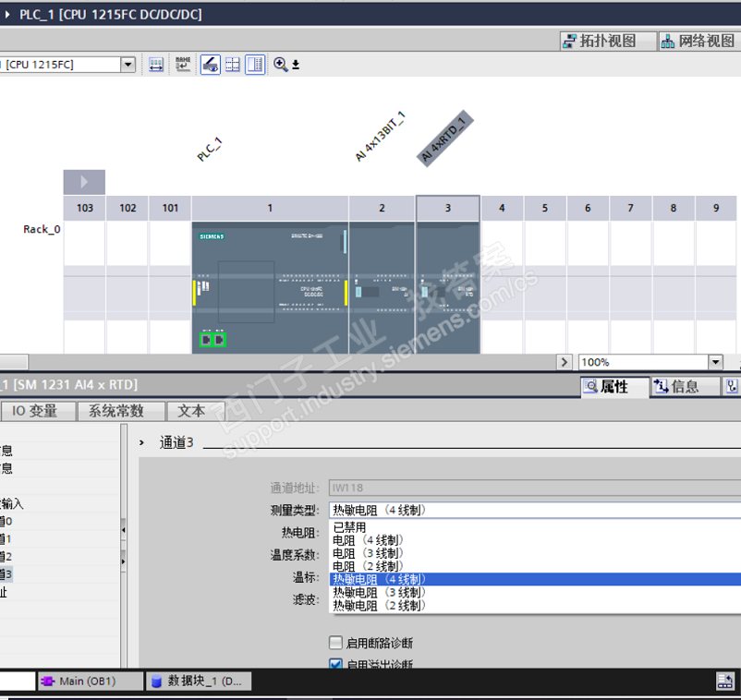
Task: Open the 系统常数 tab
Action: 121,411
